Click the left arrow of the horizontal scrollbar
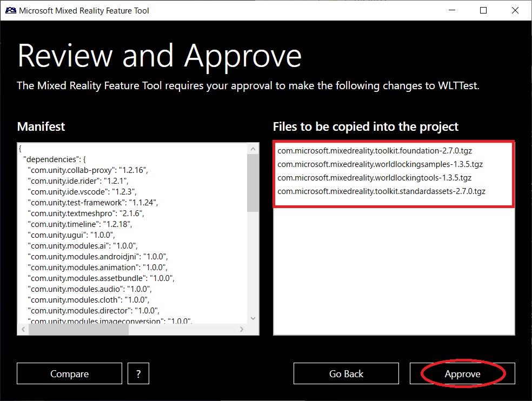532x401 pixels. click(x=23, y=329)
